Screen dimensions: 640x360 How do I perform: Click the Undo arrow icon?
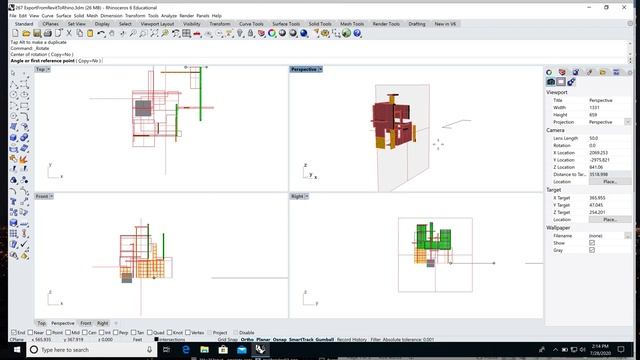(101, 33)
